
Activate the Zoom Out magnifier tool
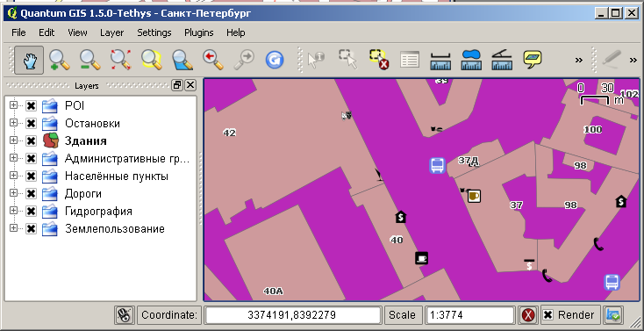(90, 60)
